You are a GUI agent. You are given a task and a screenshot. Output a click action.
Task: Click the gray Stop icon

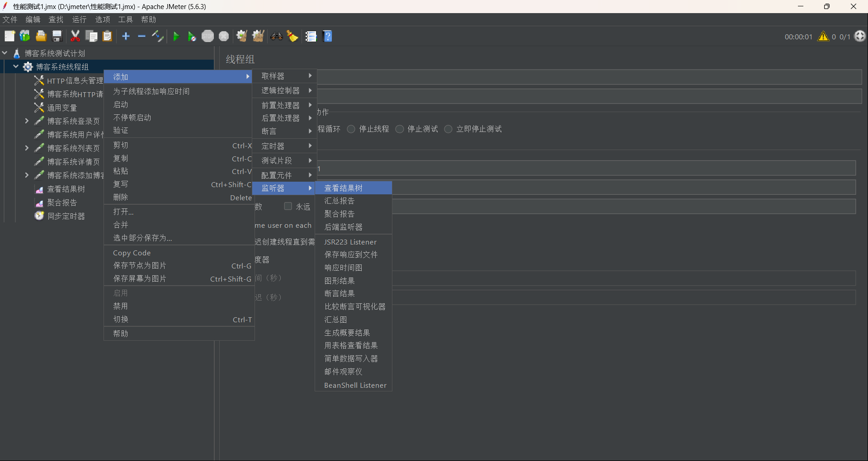pos(208,36)
